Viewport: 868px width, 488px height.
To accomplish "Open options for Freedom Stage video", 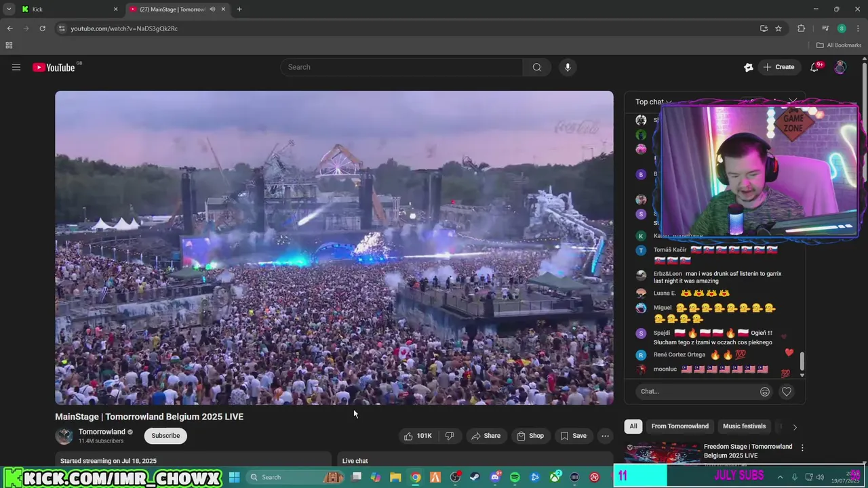I will [802, 448].
